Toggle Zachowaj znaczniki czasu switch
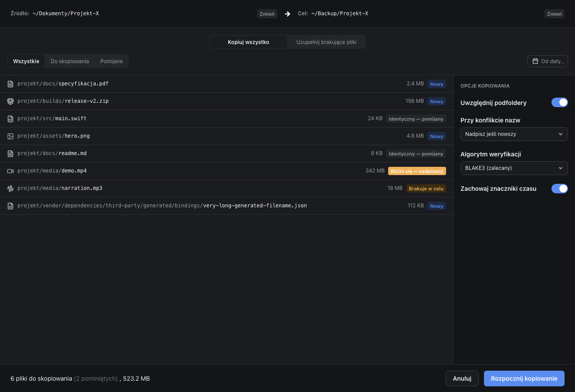The height and width of the screenshot is (392, 575). tap(560, 189)
